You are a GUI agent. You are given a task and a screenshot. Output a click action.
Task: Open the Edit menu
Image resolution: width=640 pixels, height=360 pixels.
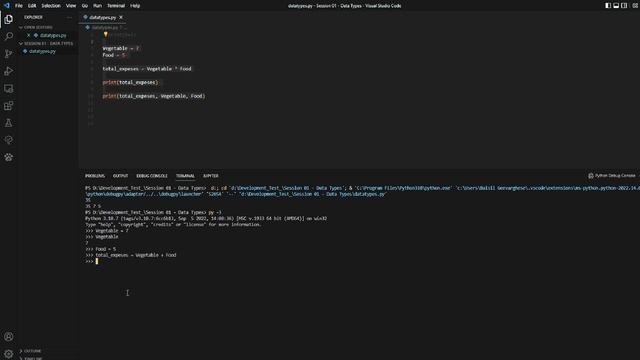click(x=32, y=6)
